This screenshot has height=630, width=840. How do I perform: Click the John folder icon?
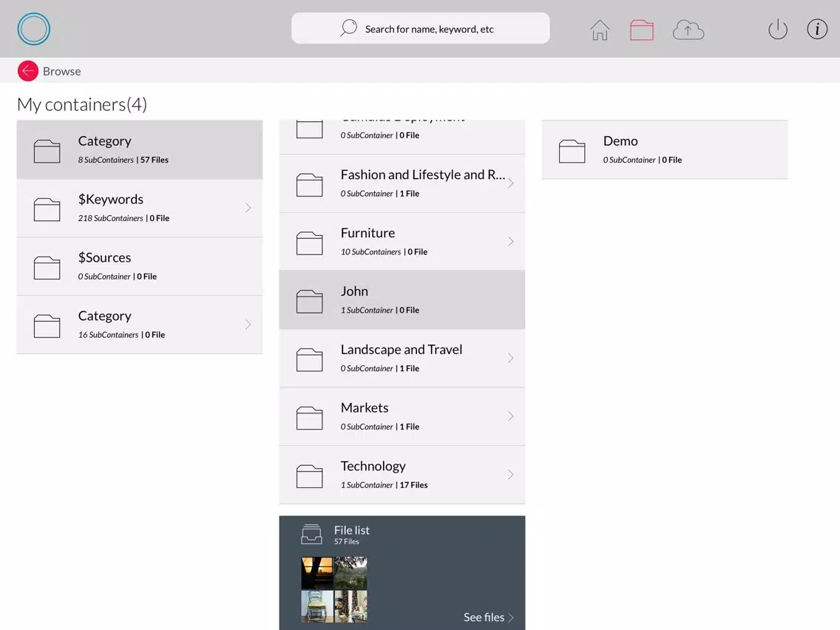click(310, 302)
